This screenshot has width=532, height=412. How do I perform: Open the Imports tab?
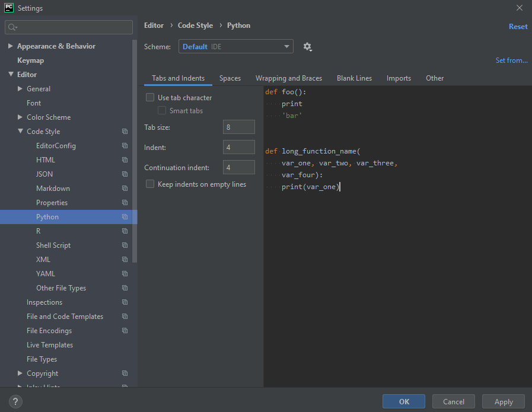399,78
